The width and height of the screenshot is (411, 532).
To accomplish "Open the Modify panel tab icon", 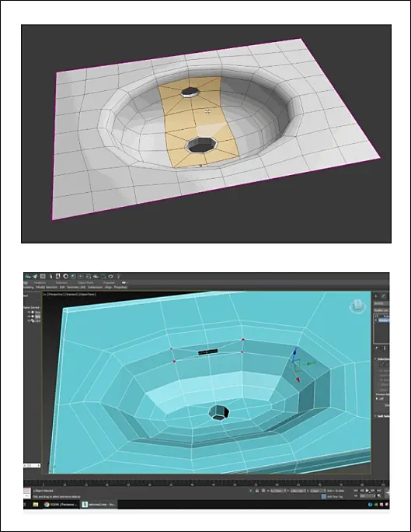I will 384,296.
